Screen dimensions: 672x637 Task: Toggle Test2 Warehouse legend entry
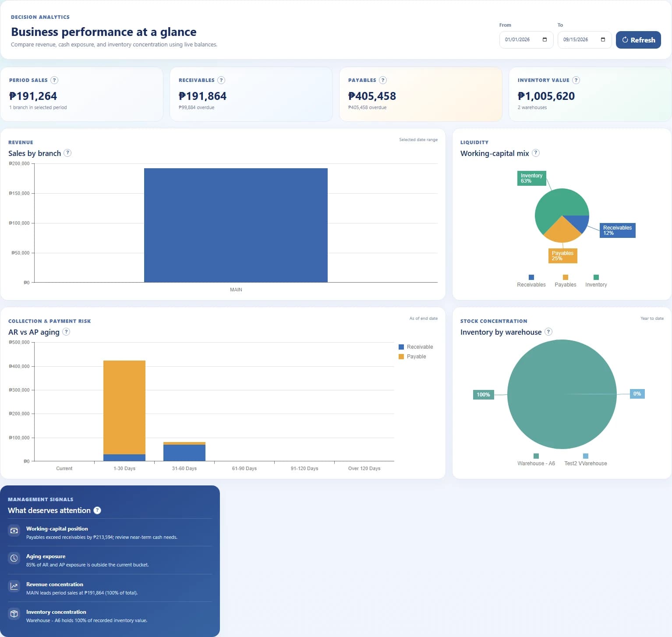586,460
